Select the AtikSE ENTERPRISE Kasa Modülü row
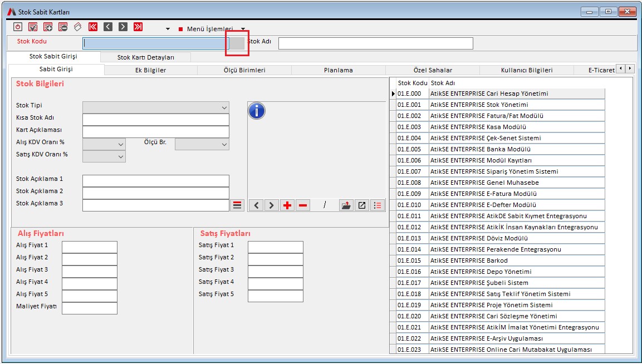Screen dimensions: 642x364 tap(501, 127)
